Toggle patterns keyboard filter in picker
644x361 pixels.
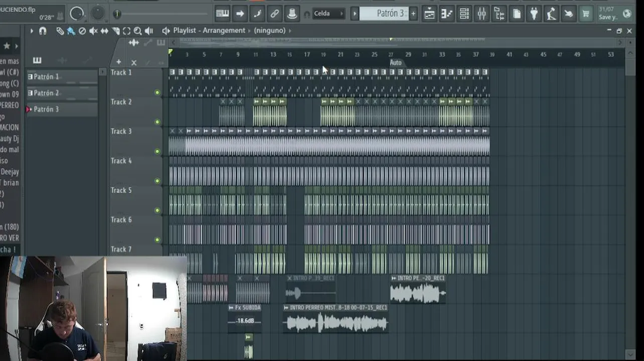(37, 60)
